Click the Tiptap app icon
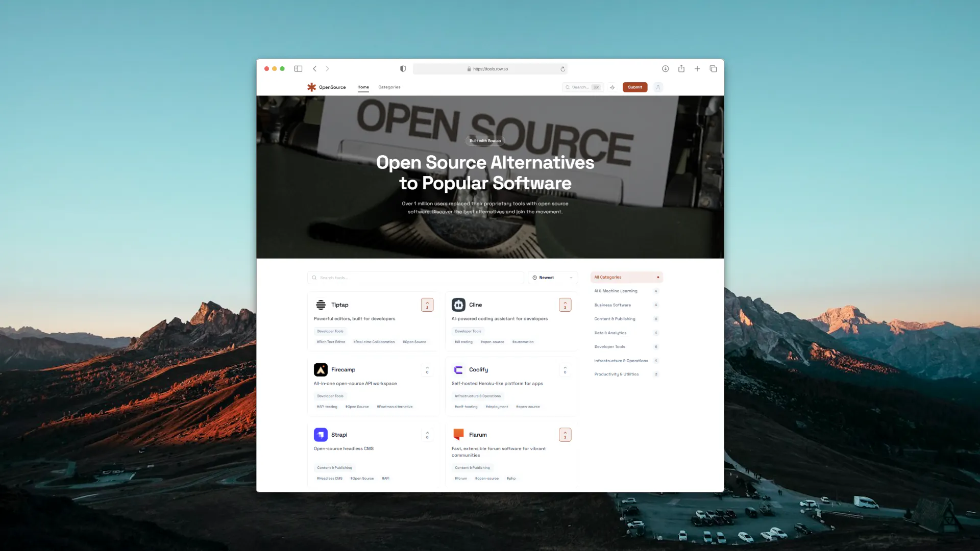This screenshot has height=551, width=980. tap(321, 305)
